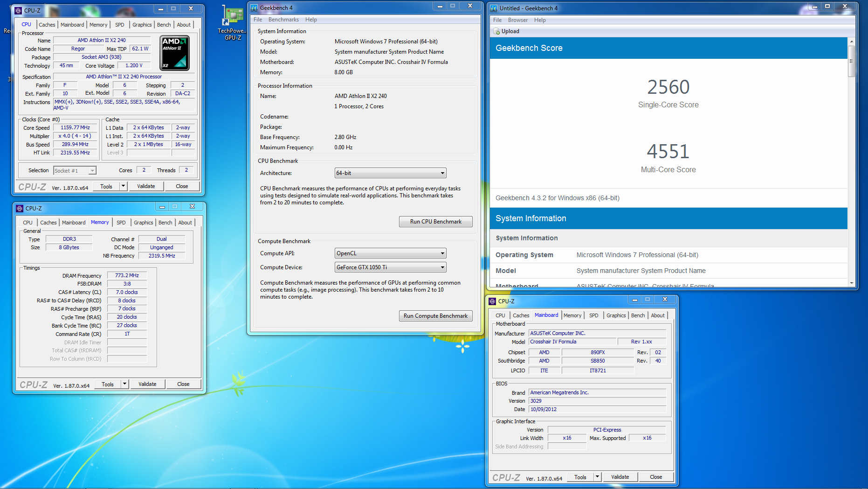Click Close button in Memory CPU-Z window
The width and height of the screenshot is (868, 489).
pos(184,384)
